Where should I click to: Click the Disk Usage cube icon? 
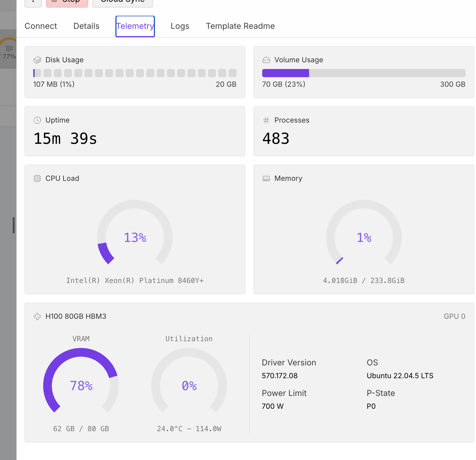[37, 60]
